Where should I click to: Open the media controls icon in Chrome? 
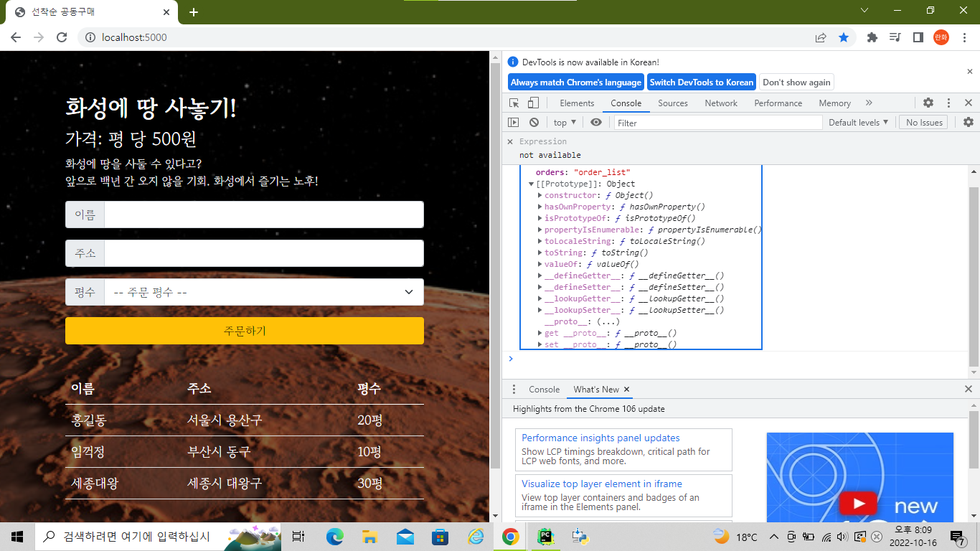[x=895, y=37]
